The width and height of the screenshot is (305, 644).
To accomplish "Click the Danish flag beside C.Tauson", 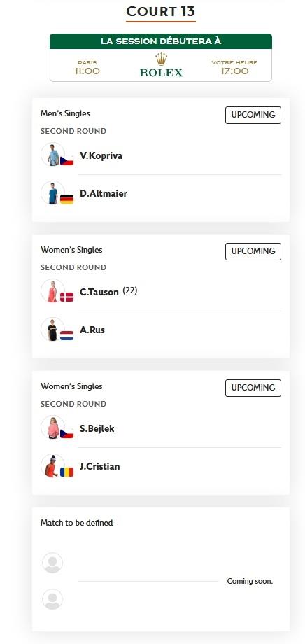I will (67, 297).
